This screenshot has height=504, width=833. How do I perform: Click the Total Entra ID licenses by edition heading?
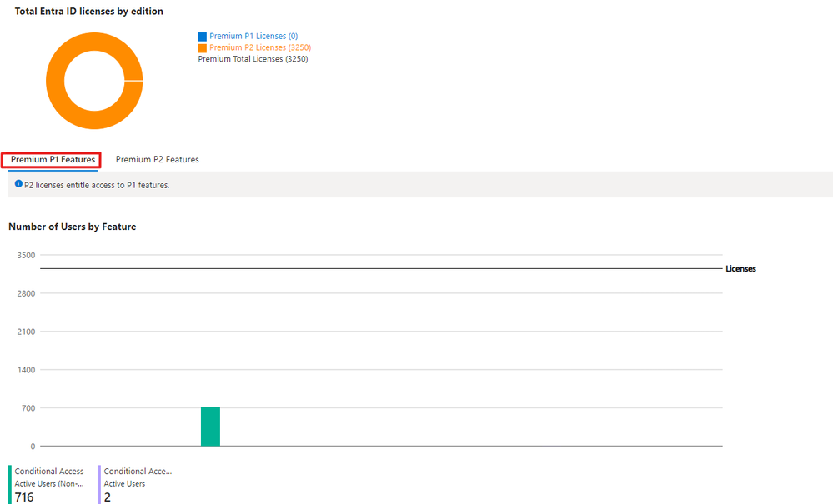tap(88, 11)
